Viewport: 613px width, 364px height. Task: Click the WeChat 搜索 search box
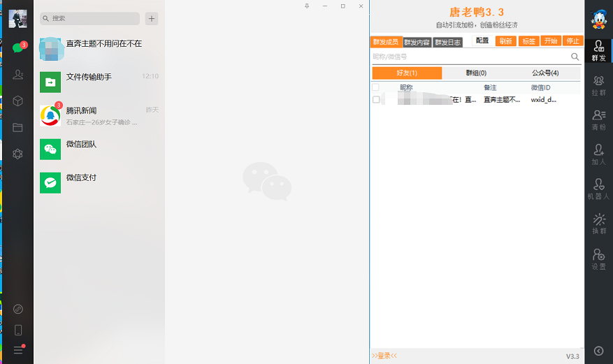pos(89,18)
